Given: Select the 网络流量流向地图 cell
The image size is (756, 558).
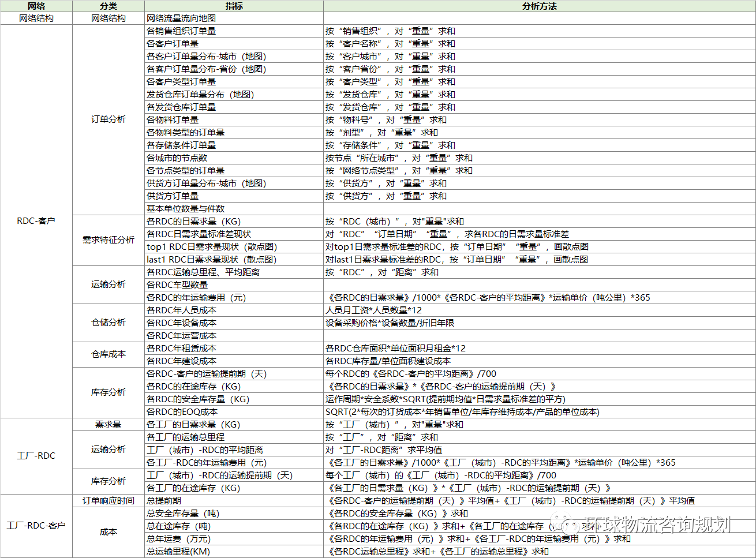Looking at the screenshot, I should [x=234, y=18].
